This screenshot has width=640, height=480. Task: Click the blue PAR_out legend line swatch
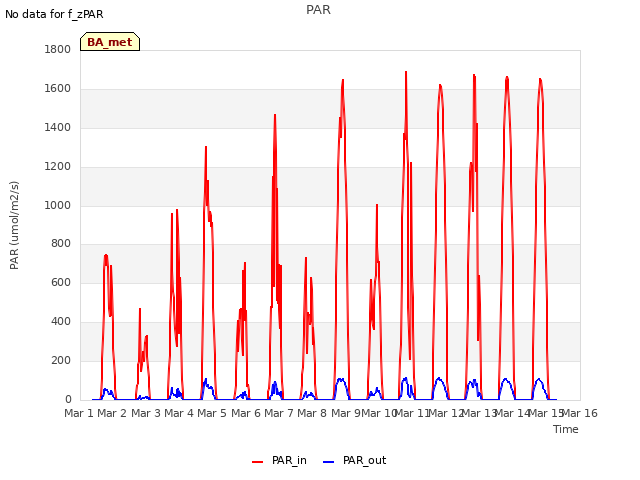pyautogui.click(x=329, y=462)
